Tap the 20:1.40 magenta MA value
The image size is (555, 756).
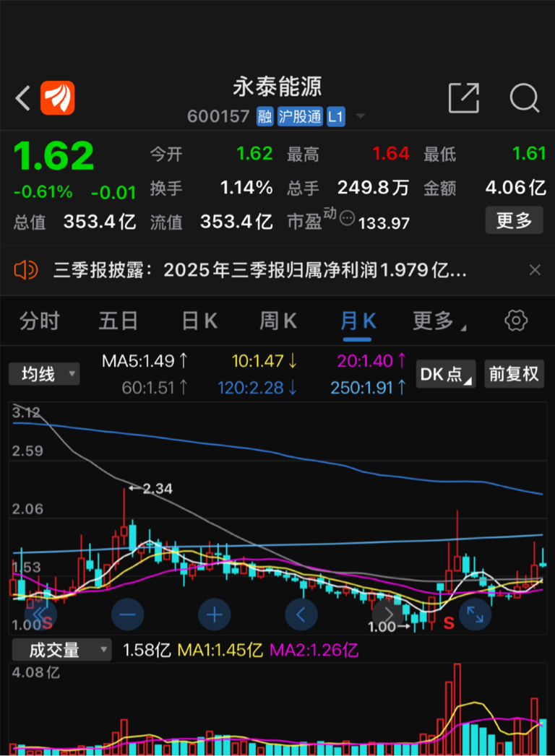371,360
